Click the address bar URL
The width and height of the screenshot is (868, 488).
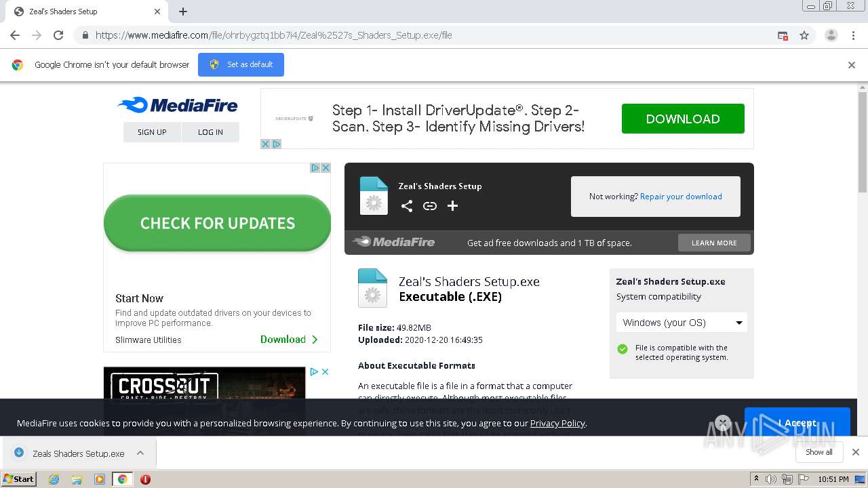[274, 35]
